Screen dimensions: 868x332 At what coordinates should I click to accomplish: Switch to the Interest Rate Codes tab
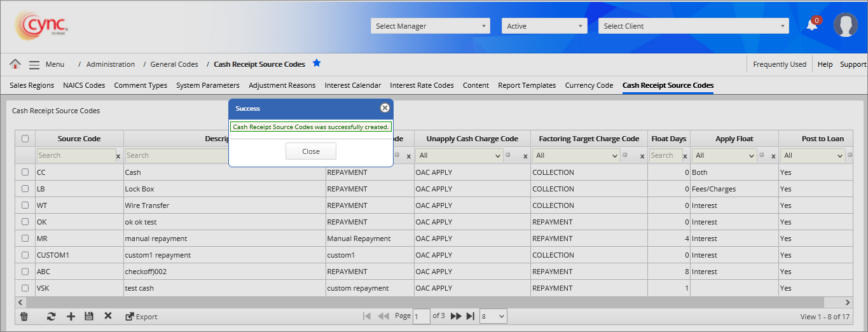422,85
